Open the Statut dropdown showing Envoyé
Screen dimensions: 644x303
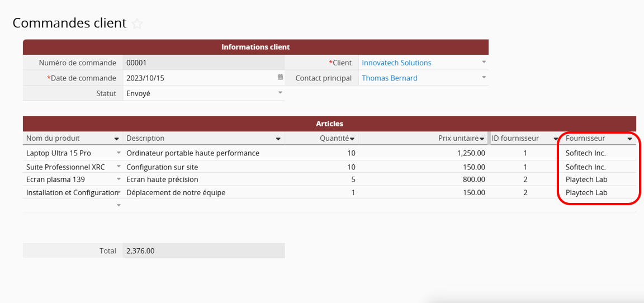(x=280, y=93)
